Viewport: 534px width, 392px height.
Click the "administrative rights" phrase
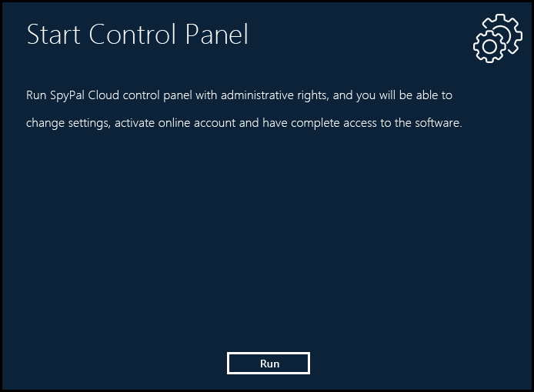click(x=276, y=95)
